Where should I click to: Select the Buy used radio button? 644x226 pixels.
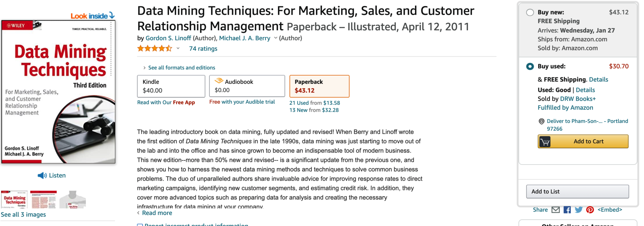(x=530, y=66)
